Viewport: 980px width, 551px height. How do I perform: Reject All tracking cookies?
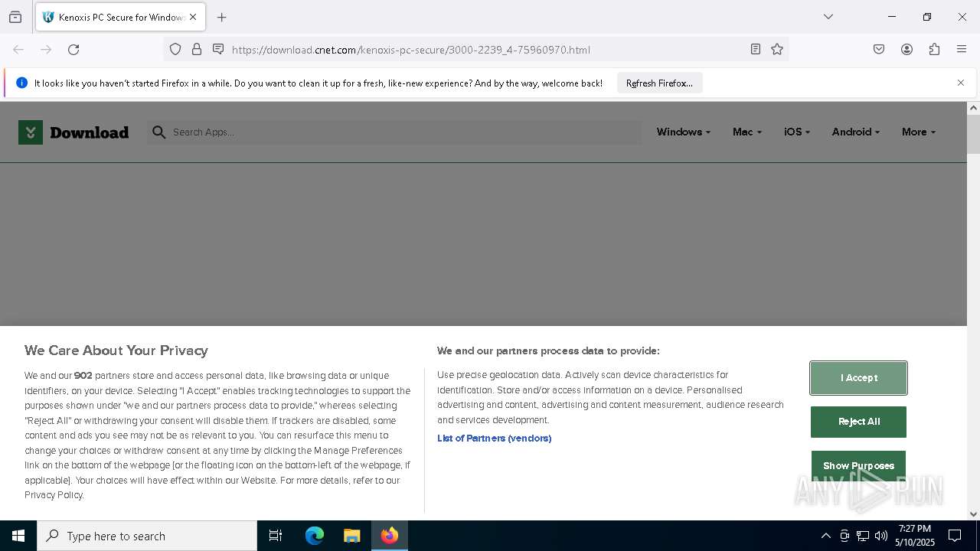(859, 422)
